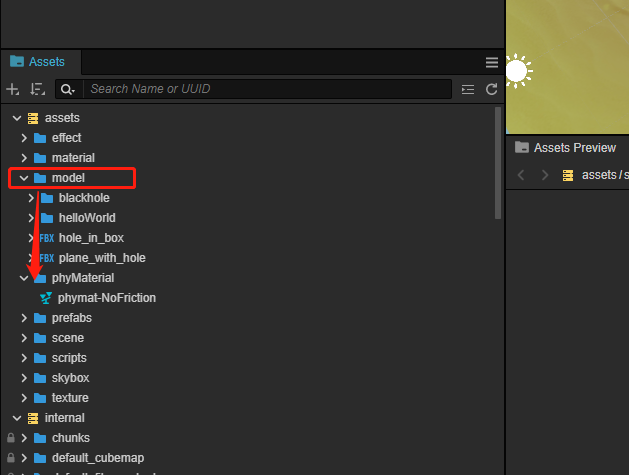629x475 pixels.
Task: Click the assets path in Assets Preview
Action: tap(605, 175)
